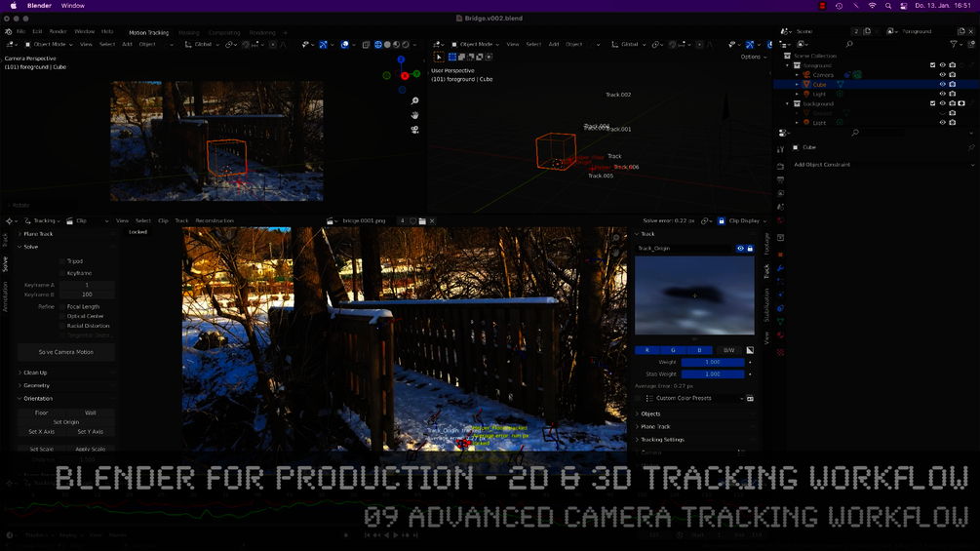The image size is (980, 551).
Task: Toggle the Custom Color Presets checkbox
Action: coord(638,399)
